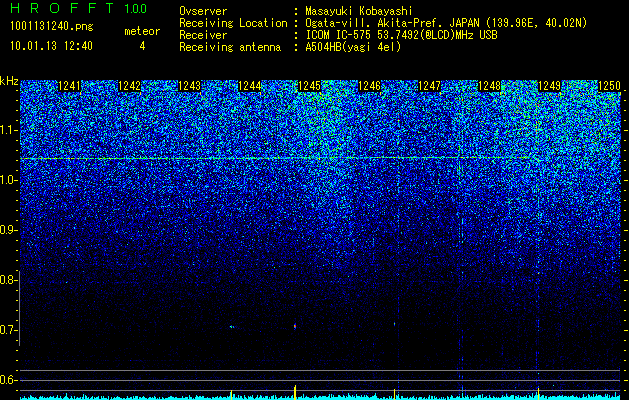Click the 1249 time marker

(549, 86)
